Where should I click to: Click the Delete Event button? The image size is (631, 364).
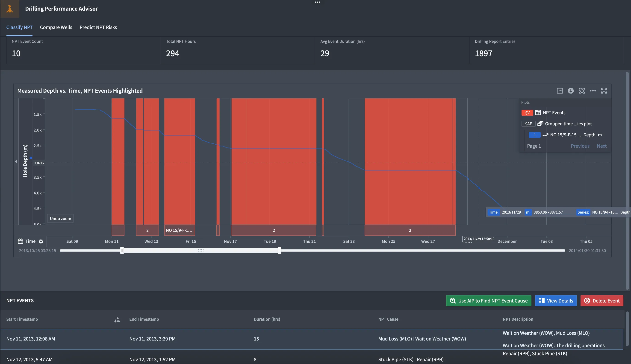(x=602, y=301)
